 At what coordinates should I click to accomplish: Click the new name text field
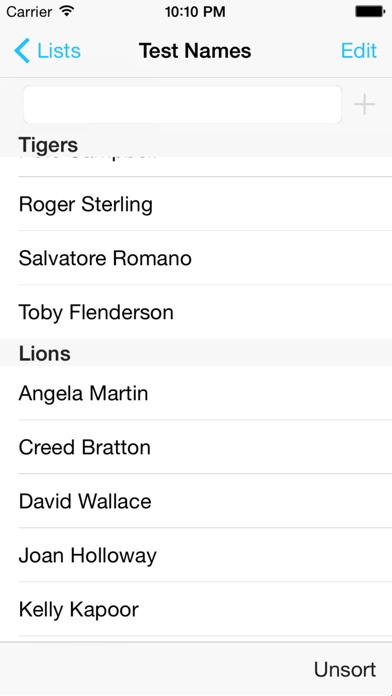182,105
